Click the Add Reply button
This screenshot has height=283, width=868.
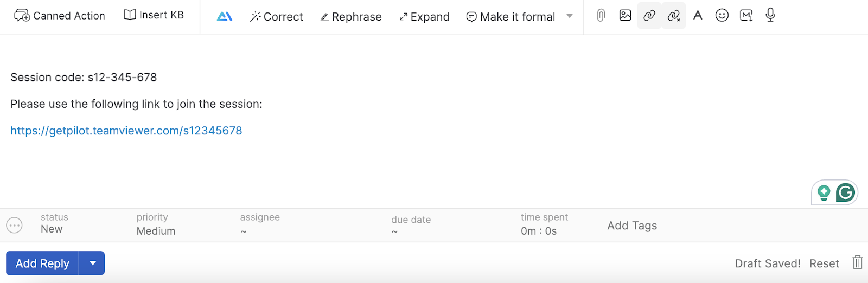point(42,263)
